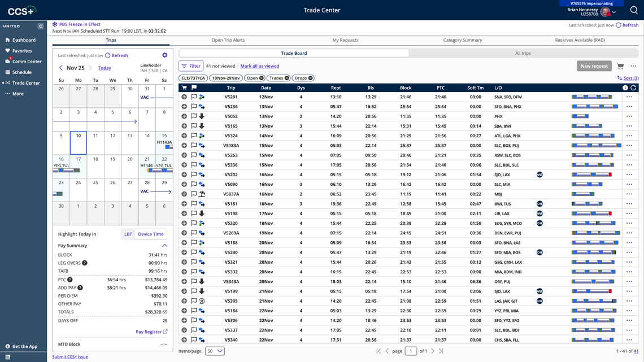Screen dimensions: 644x362
Task: Open the All trips tab
Action: [523, 53]
